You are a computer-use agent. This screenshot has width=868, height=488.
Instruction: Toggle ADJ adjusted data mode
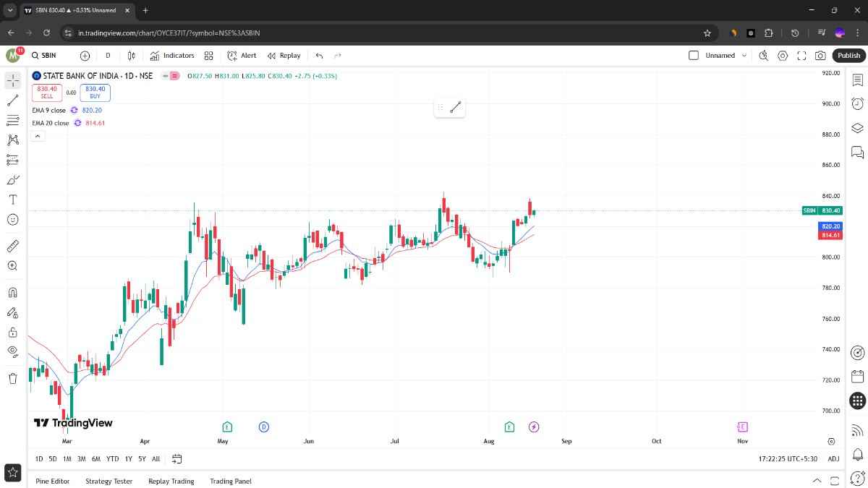coord(833,458)
